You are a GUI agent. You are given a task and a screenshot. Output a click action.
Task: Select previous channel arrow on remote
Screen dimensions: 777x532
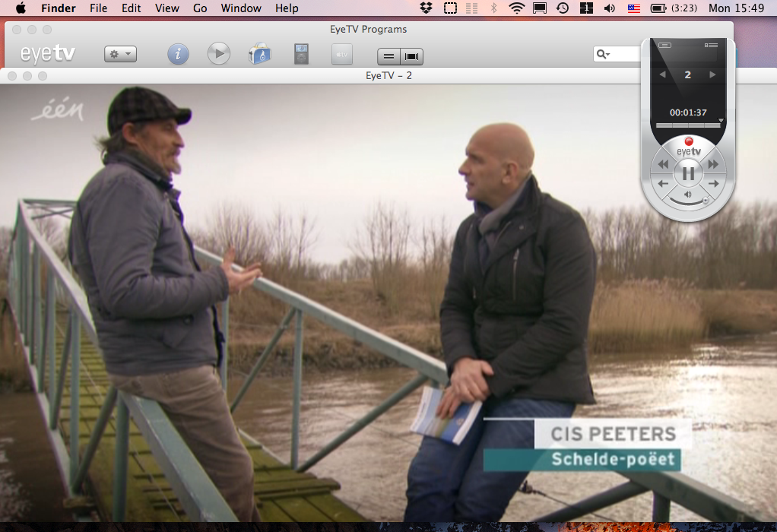(662, 74)
